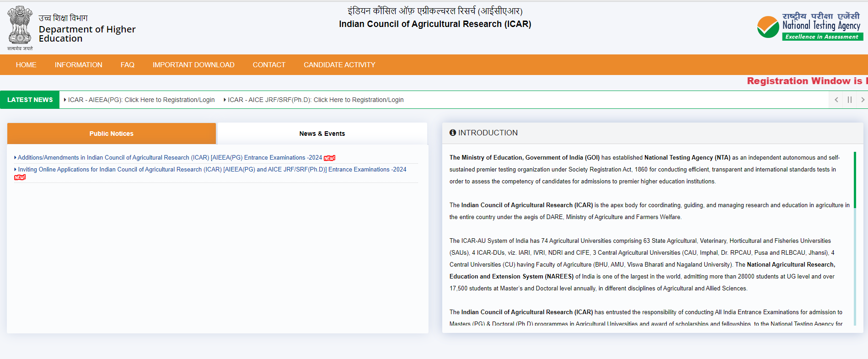The height and width of the screenshot is (359, 868).
Task: Click the Hindi ICAR title text
Action: tap(435, 11)
